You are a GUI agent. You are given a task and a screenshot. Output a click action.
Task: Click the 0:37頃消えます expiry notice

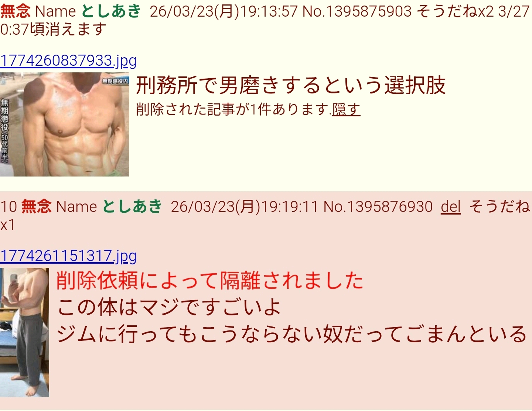click(x=53, y=30)
